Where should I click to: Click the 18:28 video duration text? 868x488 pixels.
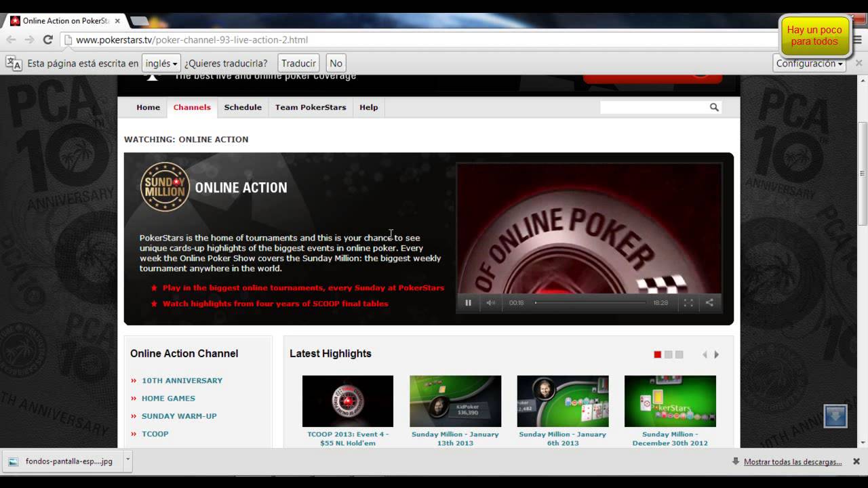(x=660, y=303)
